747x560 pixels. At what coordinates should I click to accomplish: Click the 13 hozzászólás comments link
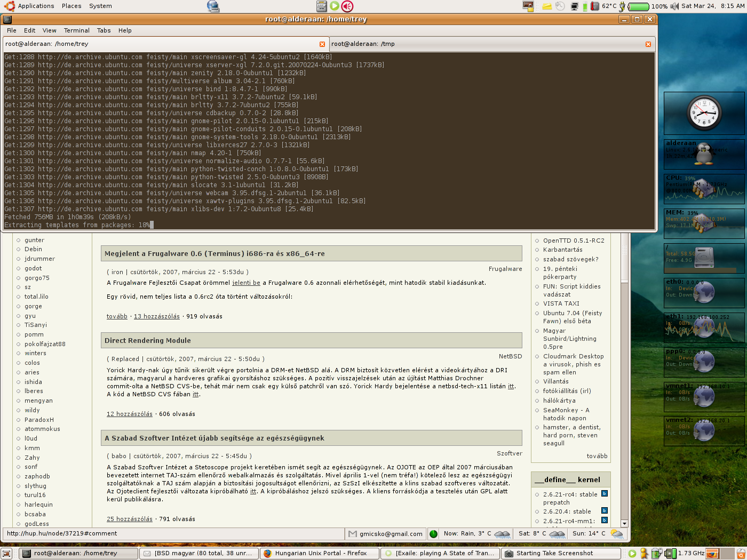[x=157, y=316]
